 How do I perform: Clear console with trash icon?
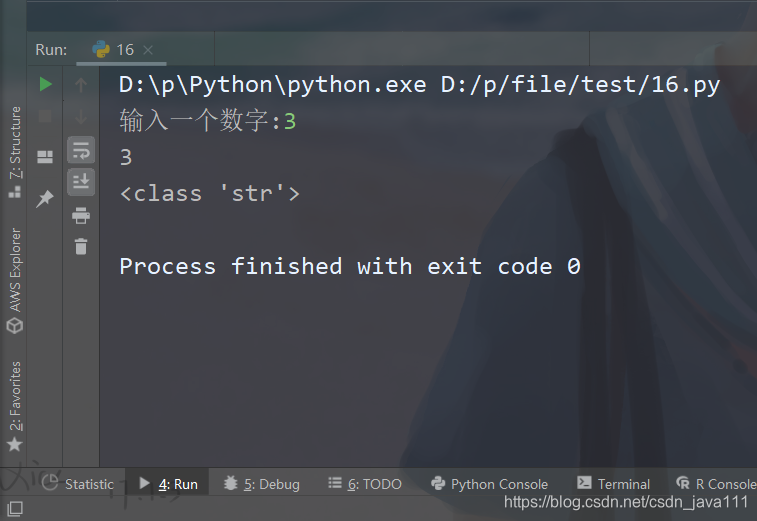[81, 246]
